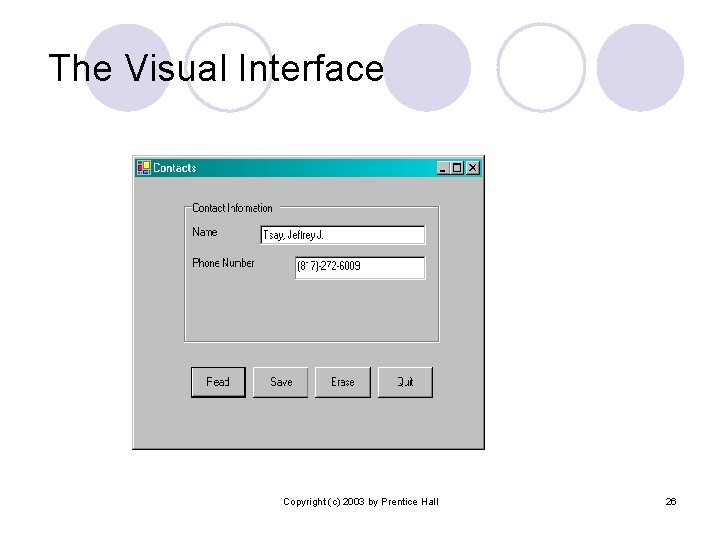Click the Quit button

coord(405,382)
